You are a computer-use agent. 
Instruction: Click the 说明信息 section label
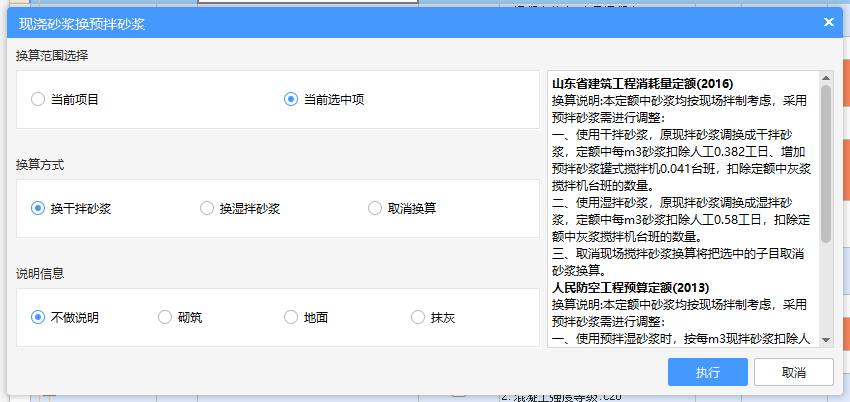[40, 274]
